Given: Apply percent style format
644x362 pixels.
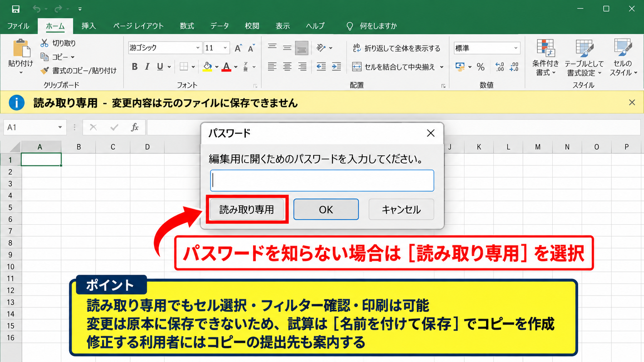Looking at the screenshot, I should (481, 67).
